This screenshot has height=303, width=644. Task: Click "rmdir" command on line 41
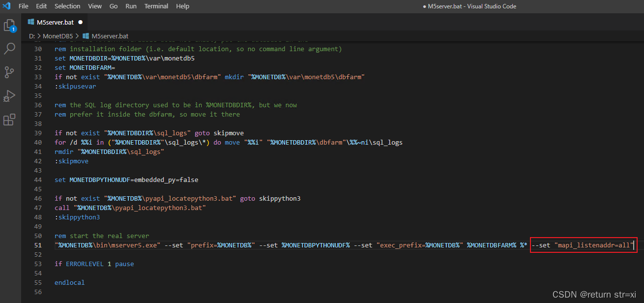(64, 151)
